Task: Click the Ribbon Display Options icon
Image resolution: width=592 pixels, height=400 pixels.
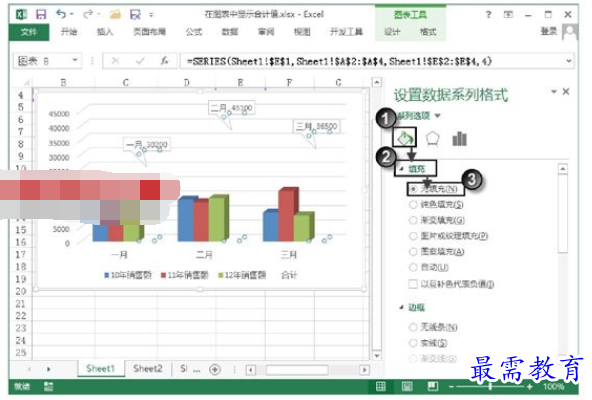Action: click(x=509, y=14)
